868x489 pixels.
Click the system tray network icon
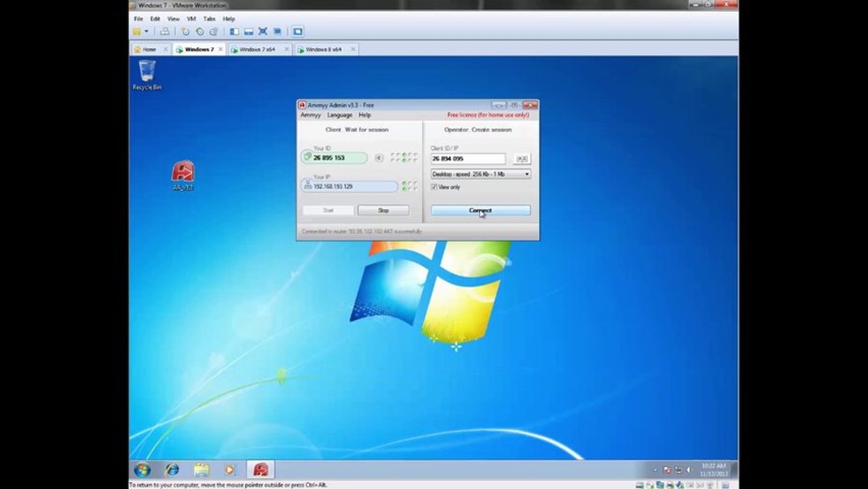pyautogui.click(x=678, y=470)
